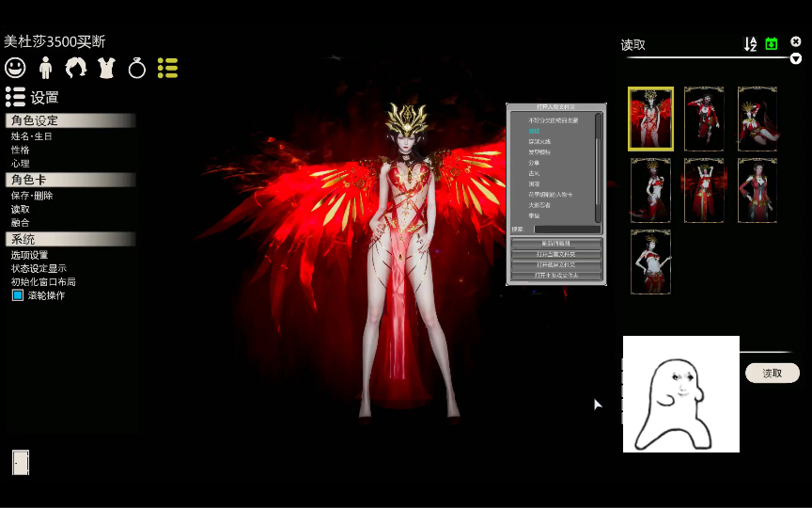812x508 pixels.
Task: Pick the bottom-row character card thumbnail
Action: point(650,262)
